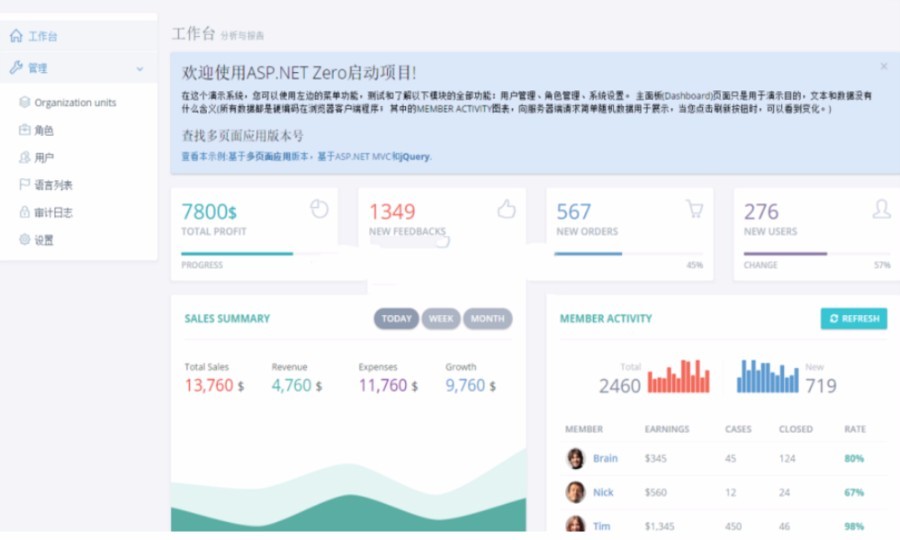Open 语言列表 page
This screenshot has width=900, height=540.
pos(53,185)
